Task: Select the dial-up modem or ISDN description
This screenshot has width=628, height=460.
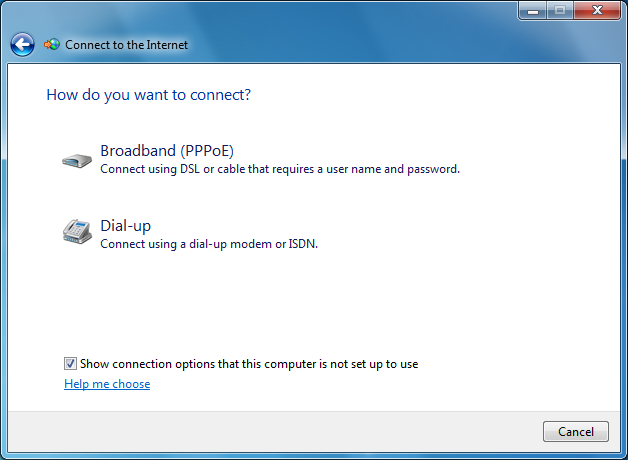Action: pos(209,244)
